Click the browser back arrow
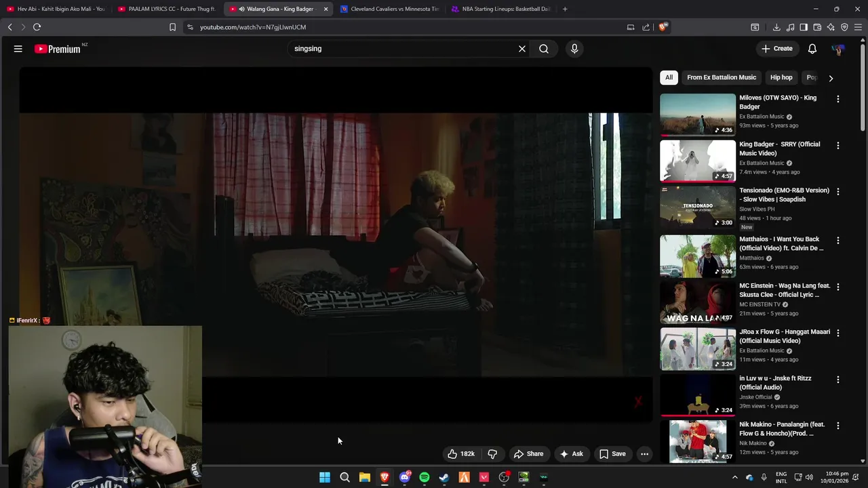This screenshot has width=868, height=488. coord(9,27)
